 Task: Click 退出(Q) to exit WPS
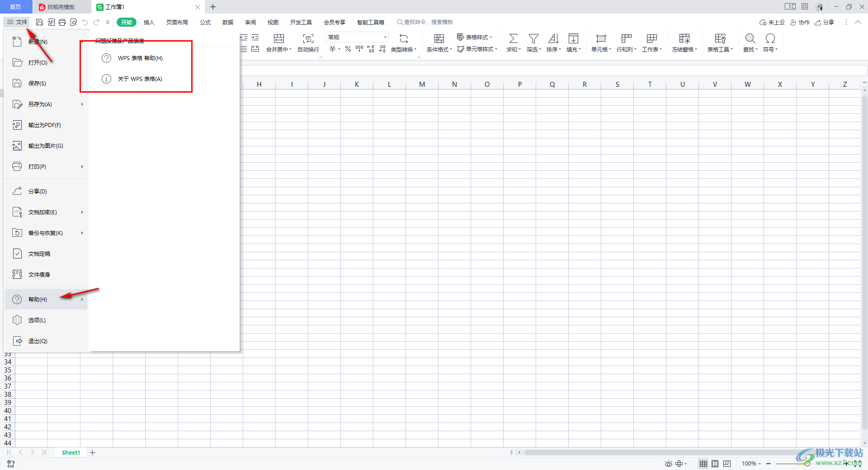pos(46,341)
